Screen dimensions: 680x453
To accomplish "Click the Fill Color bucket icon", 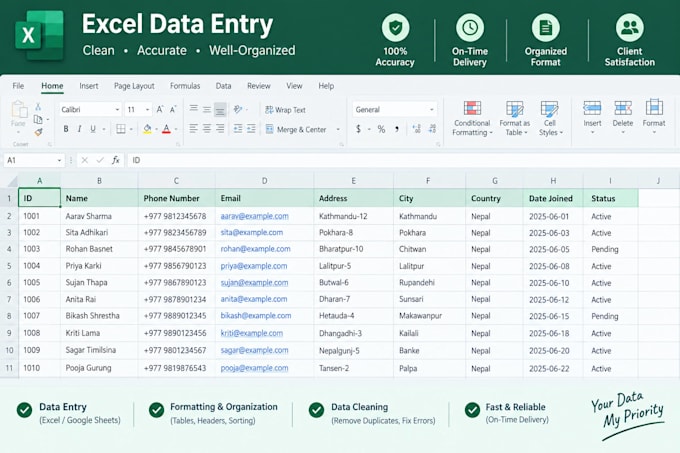I will click(x=147, y=129).
